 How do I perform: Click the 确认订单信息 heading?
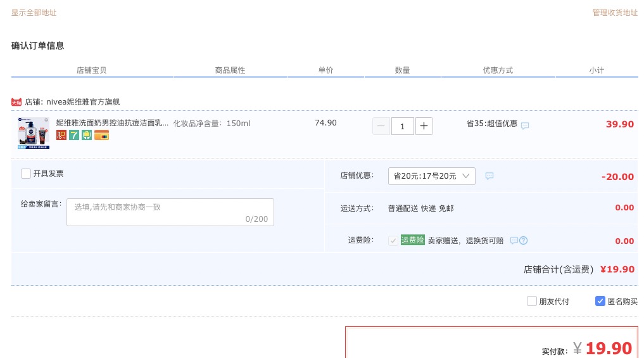coord(37,46)
